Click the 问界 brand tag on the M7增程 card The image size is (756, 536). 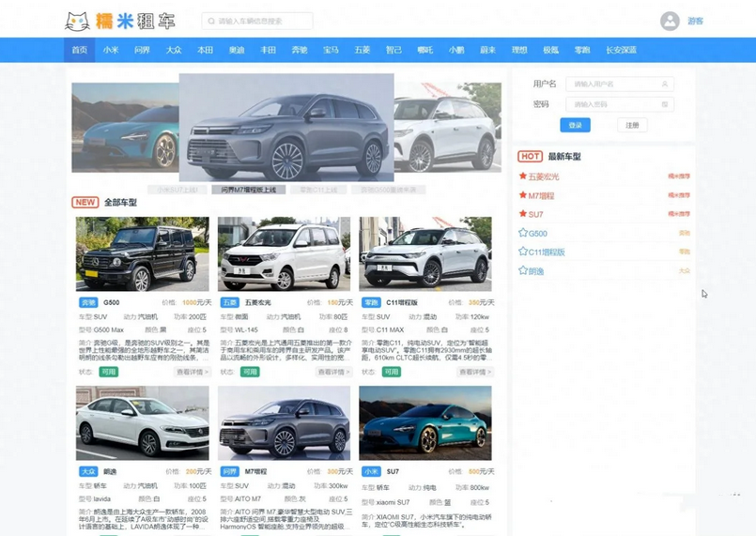click(x=229, y=471)
